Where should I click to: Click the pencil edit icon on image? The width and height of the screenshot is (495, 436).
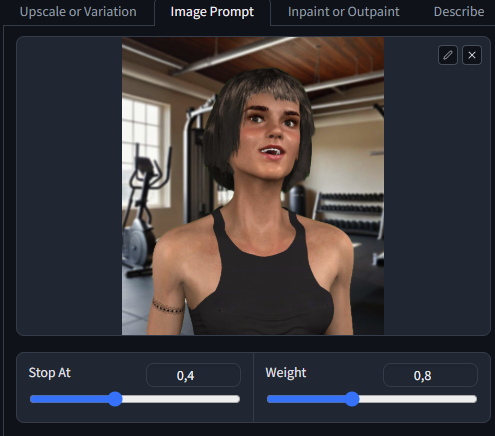448,55
